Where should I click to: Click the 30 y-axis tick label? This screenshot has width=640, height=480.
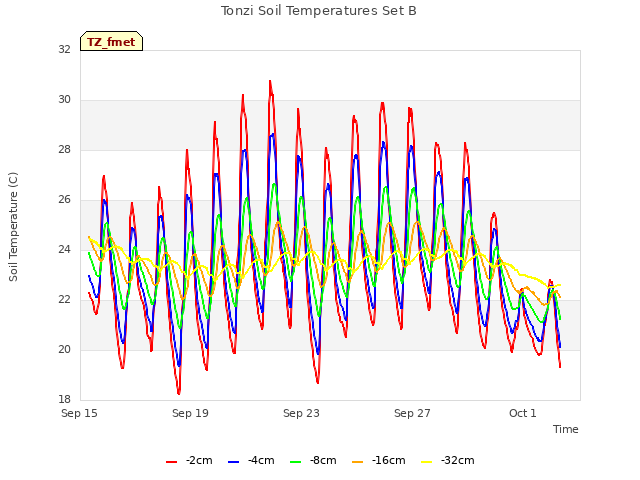coord(64,99)
